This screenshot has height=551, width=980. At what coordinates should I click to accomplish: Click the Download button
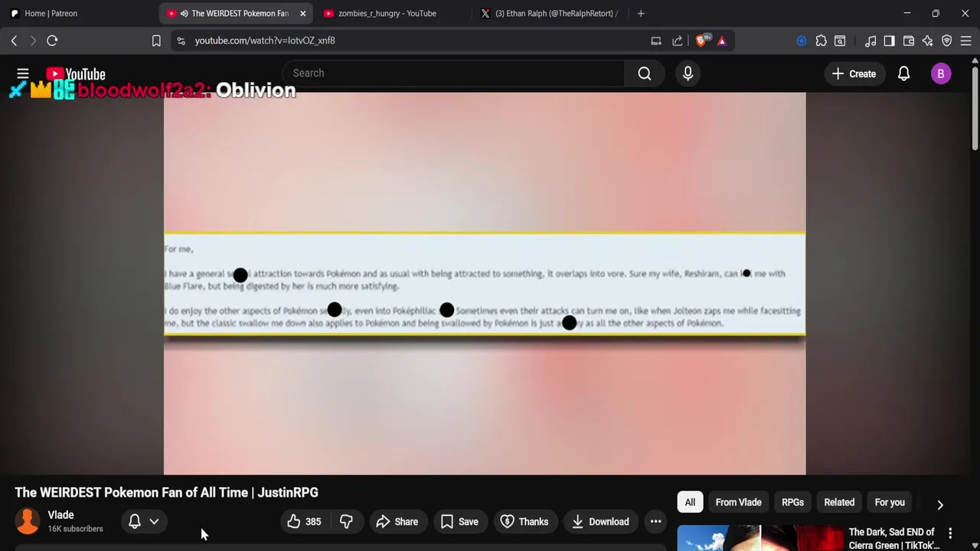coord(599,521)
